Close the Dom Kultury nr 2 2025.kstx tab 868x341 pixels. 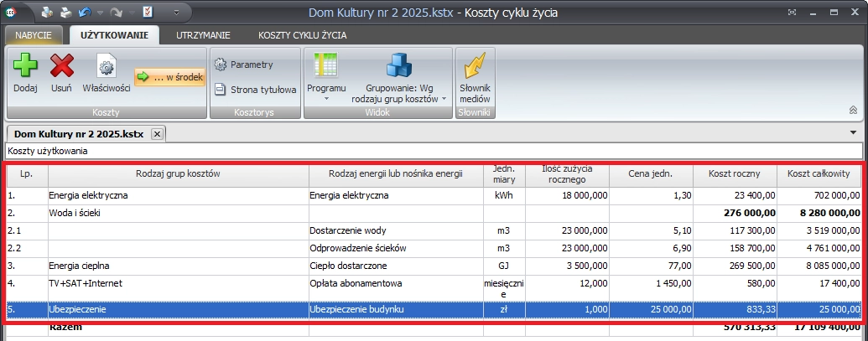click(x=157, y=134)
